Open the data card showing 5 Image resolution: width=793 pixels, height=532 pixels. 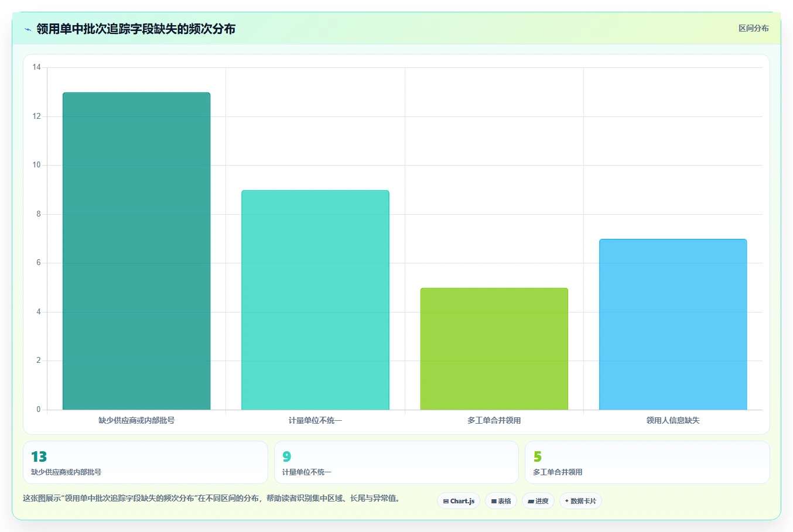point(647,462)
